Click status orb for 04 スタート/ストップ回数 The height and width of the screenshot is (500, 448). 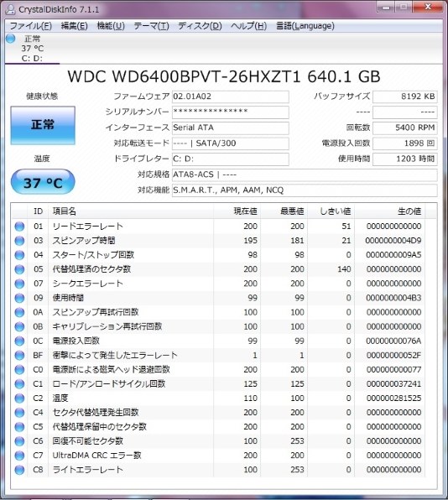point(19,255)
